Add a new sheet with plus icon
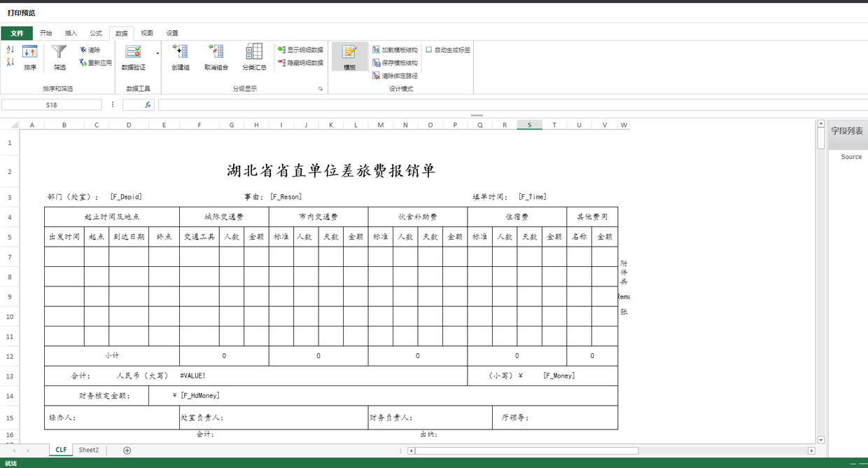This screenshot has height=468, width=868. [127, 450]
